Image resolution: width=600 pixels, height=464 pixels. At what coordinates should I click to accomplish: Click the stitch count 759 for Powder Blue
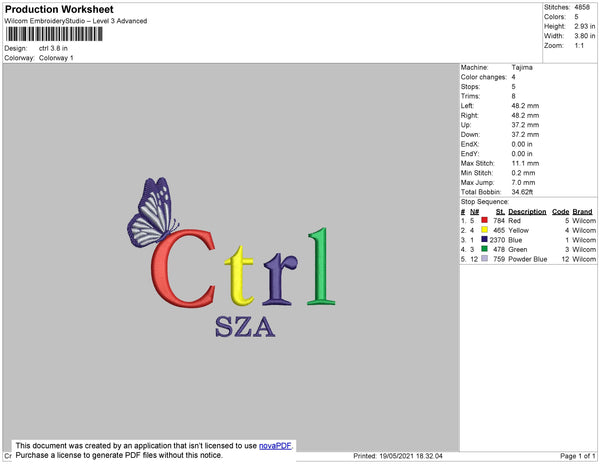tap(499, 259)
